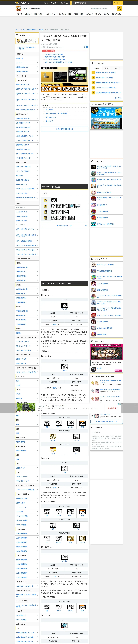This screenshot has width=138, height=644.
Task: Click the ログイン button
Action: click(117, 3)
